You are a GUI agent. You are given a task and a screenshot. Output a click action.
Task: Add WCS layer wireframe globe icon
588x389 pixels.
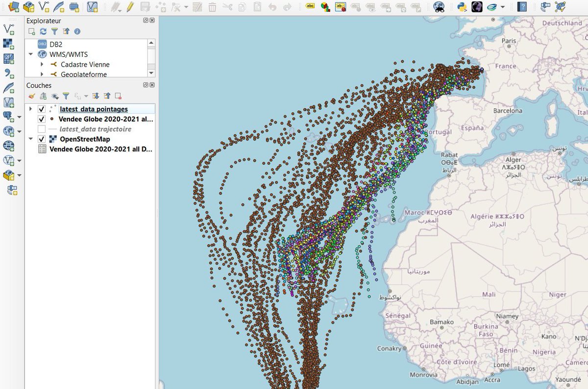(9, 146)
